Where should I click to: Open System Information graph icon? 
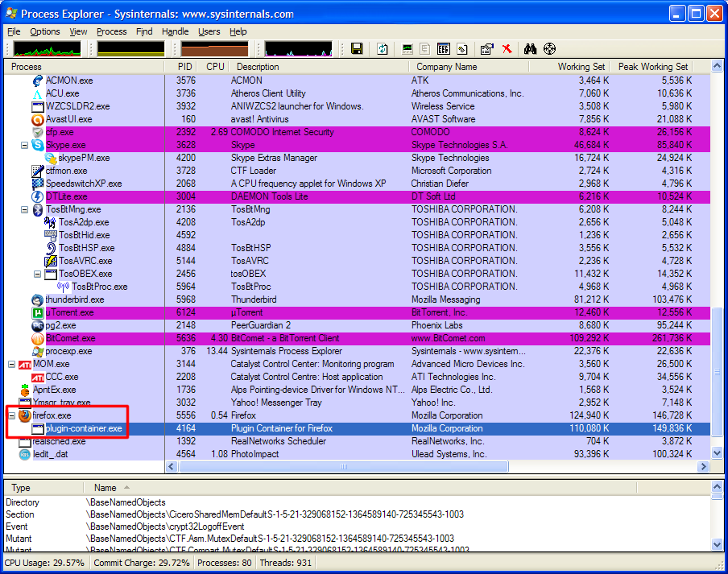coord(407,49)
